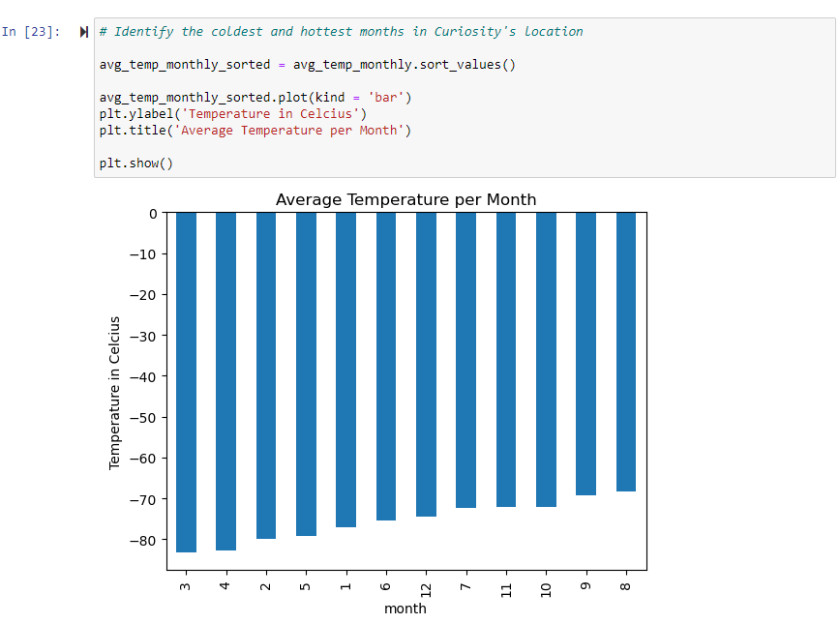Click the chart title Average Temperature per Month
Image resolution: width=840 pixels, height=624 pixels.
point(405,199)
